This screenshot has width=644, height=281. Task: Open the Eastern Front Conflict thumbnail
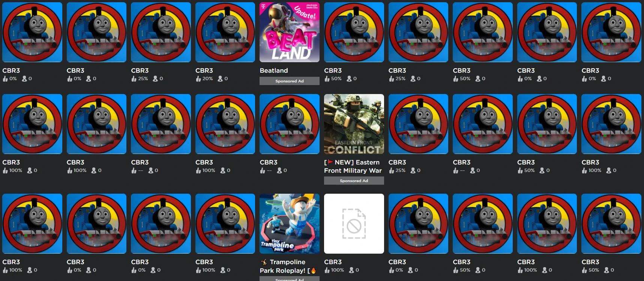pyautogui.click(x=354, y=124)
